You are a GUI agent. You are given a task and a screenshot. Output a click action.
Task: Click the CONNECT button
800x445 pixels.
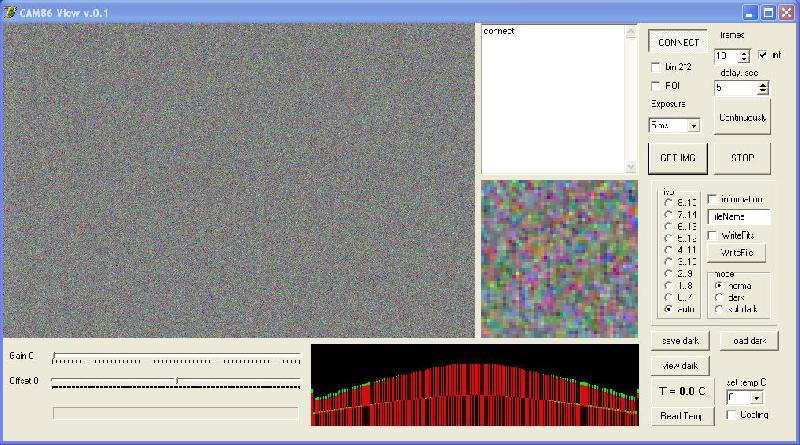[678, 42]
